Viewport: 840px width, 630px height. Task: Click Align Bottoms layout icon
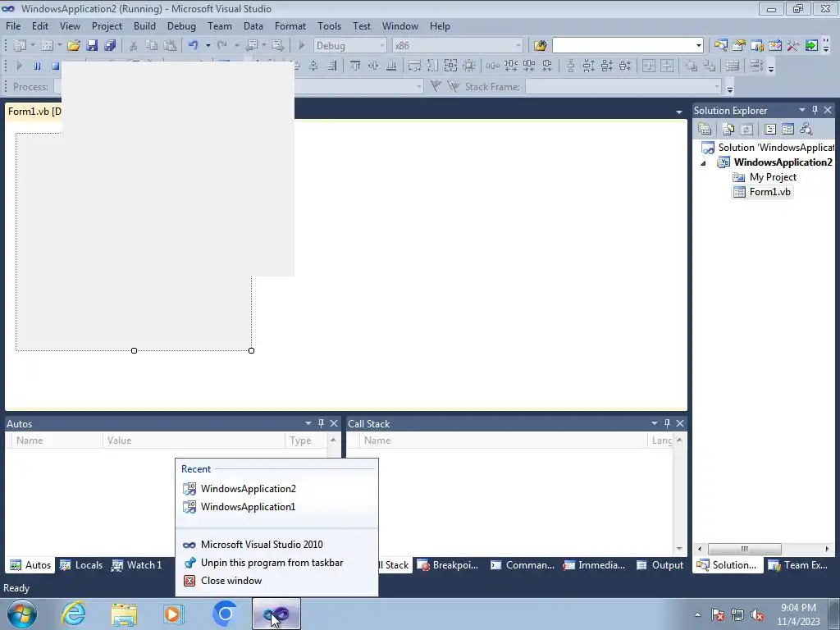click(x=391, y=66)
